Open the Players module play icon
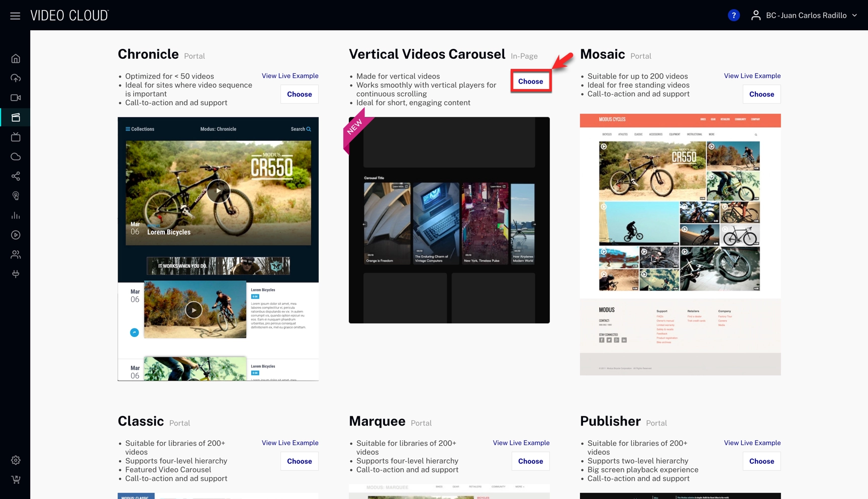The height and width of the screenshot is (499, 868). 16,235
